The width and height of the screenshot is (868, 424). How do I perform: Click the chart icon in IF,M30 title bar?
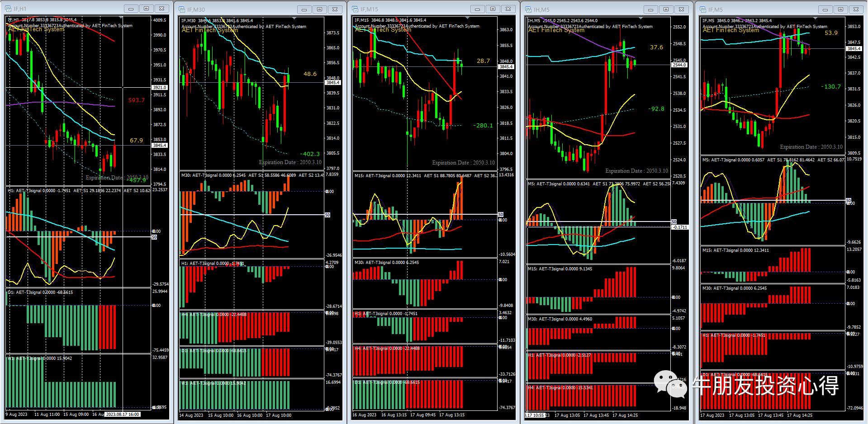click(x=182, y=9)
